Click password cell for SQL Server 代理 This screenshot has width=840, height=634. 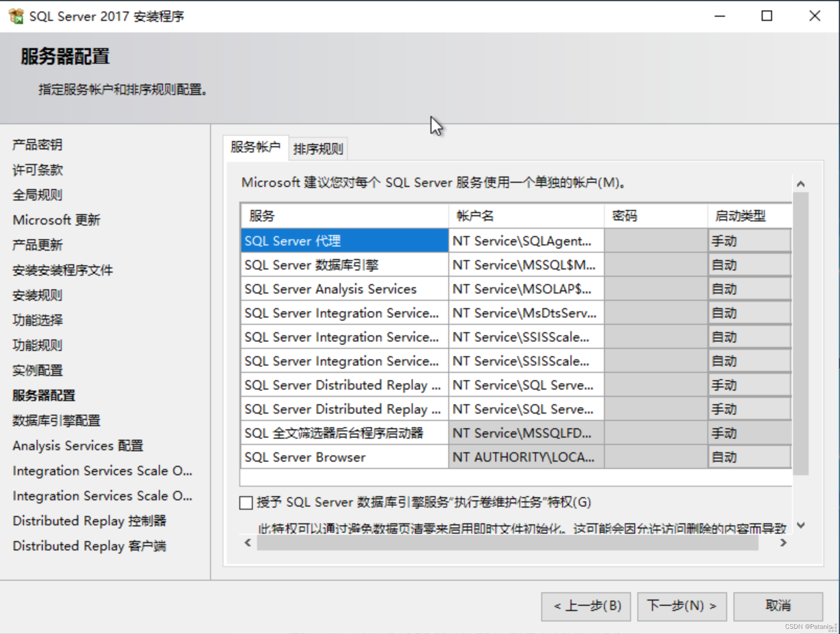tap(656, 241)
